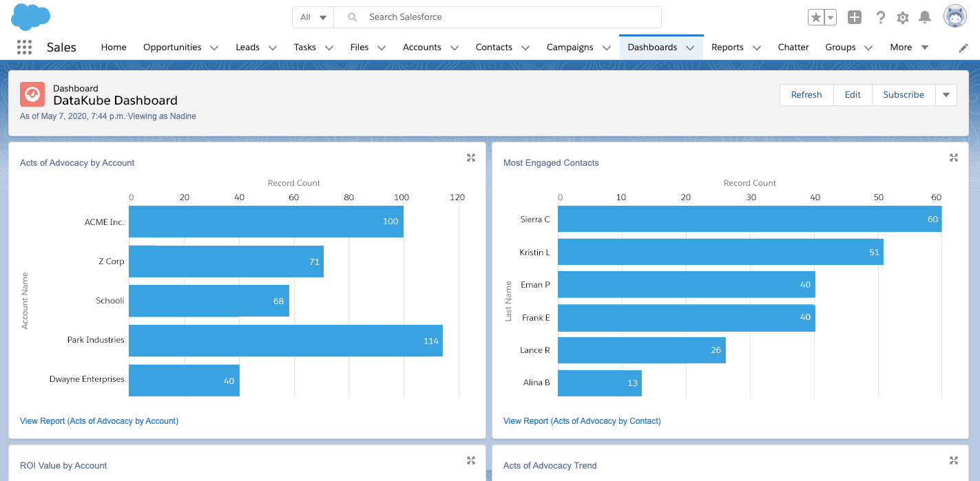Click the Park Industries bar showing 114
980x481 pixels.
(x=286, y=341)
